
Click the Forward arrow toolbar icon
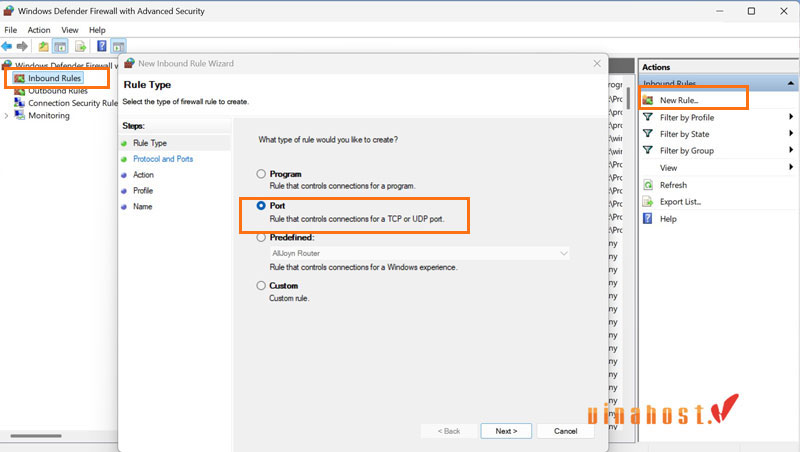(x=22, y=46)
